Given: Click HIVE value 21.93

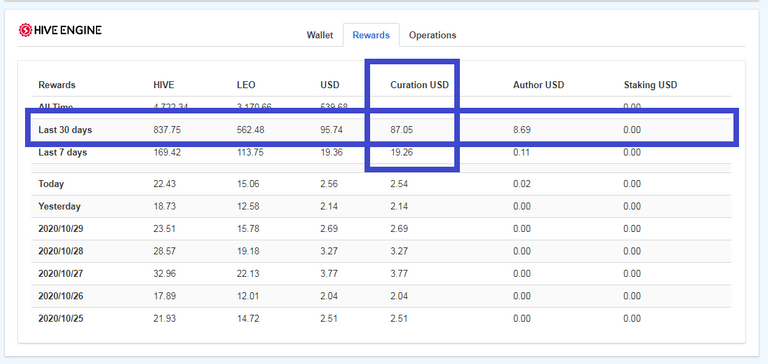Looking at the screenshot, I should (x=164, y=319).
